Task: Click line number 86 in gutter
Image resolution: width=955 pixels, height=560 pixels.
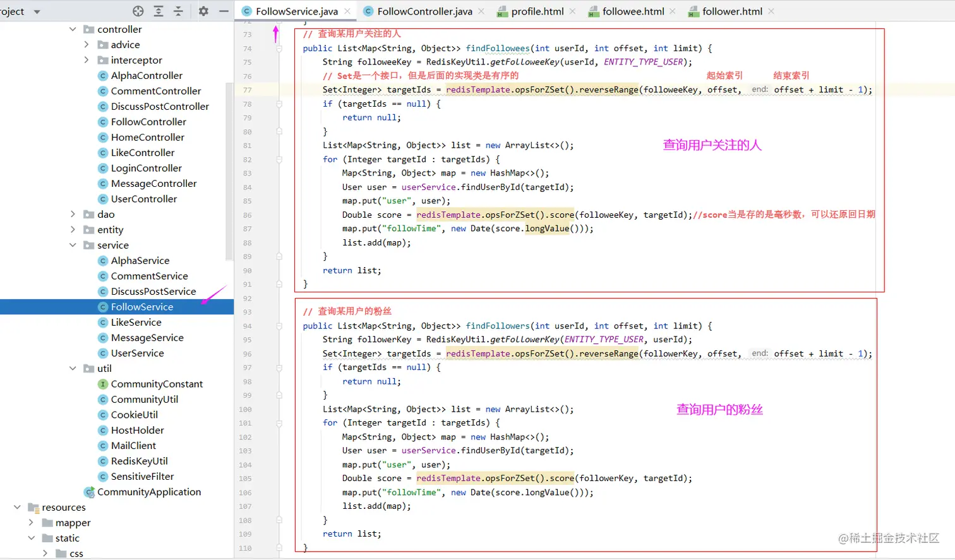Action: pos(247,215)
